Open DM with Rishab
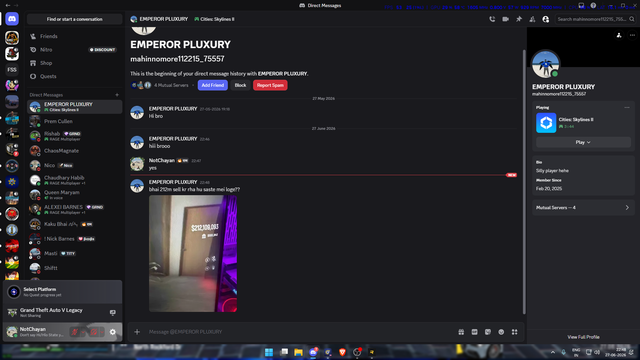This screenshot has height=360, width=640. coord(74,136)
